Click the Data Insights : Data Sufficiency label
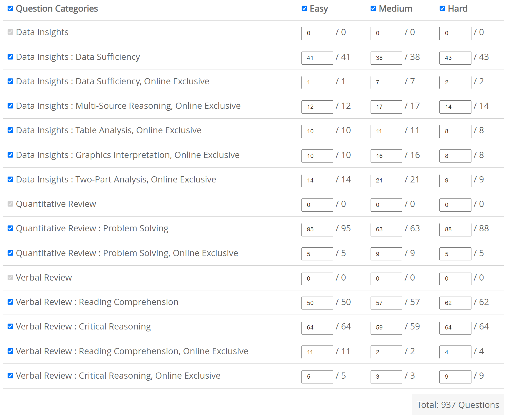This screenshot has height=420, width=506. tap(78, 57)
